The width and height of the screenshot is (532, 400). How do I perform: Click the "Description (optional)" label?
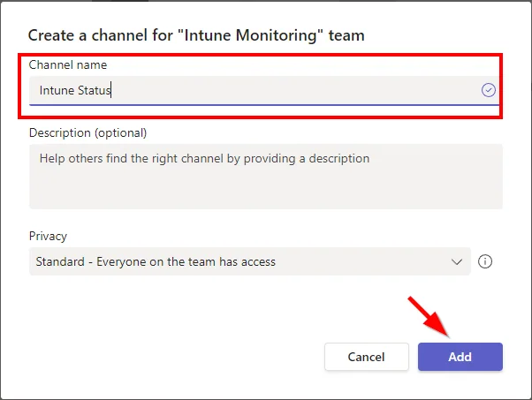(x=87, y=132)
